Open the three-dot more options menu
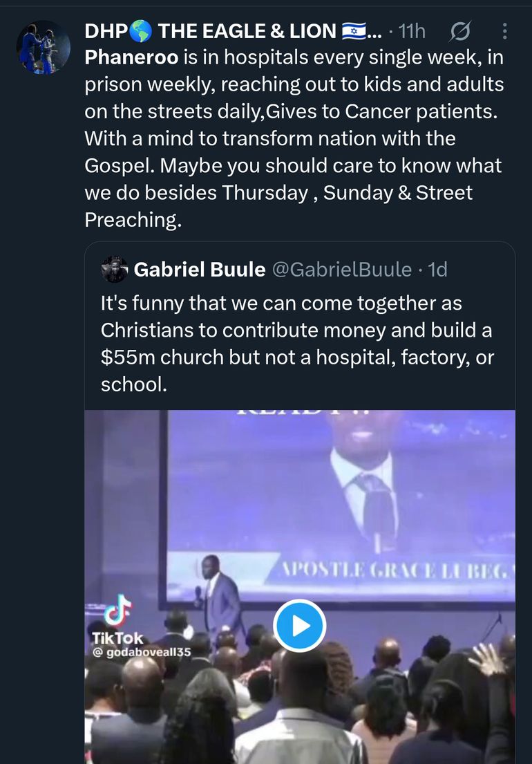Viewport: 532px width, 764px height. click(504, 31)
